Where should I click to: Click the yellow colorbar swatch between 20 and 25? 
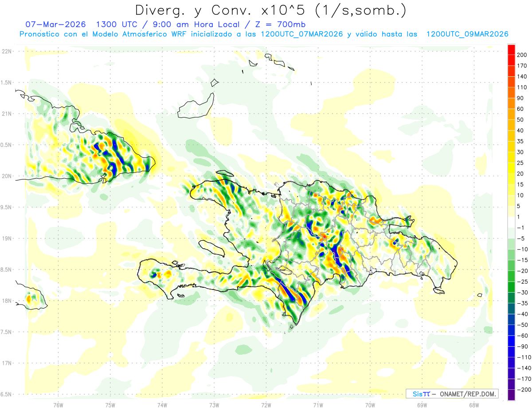click(511, 168)
